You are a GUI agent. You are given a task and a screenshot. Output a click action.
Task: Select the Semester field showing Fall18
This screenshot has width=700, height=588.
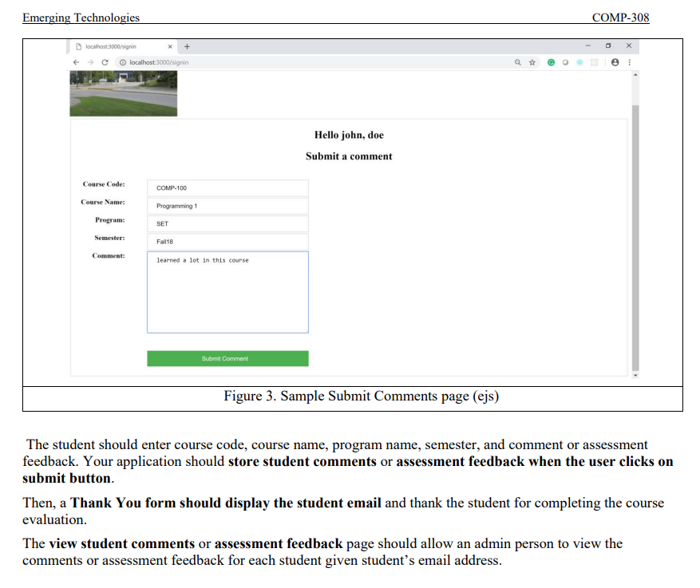(227, 241)
